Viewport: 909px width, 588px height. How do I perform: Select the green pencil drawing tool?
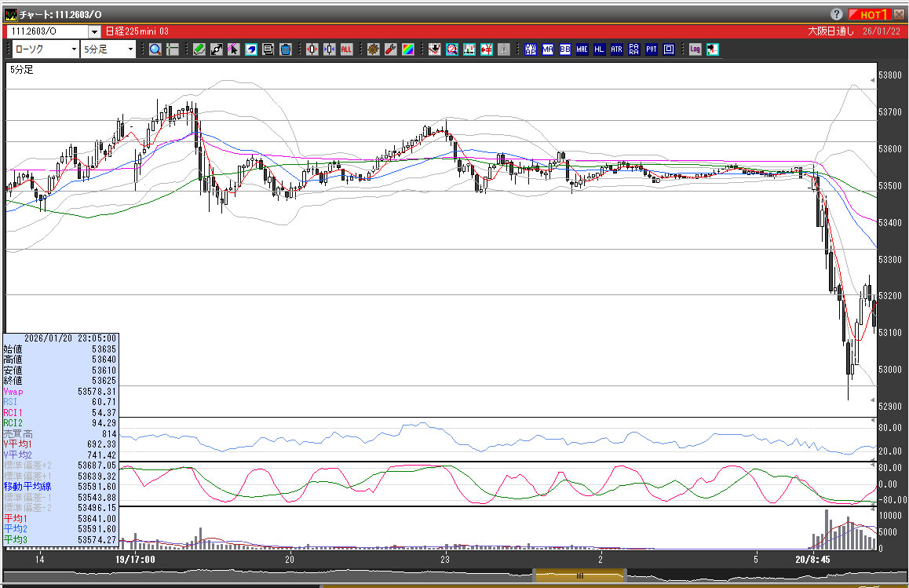[x=199, y=49]
